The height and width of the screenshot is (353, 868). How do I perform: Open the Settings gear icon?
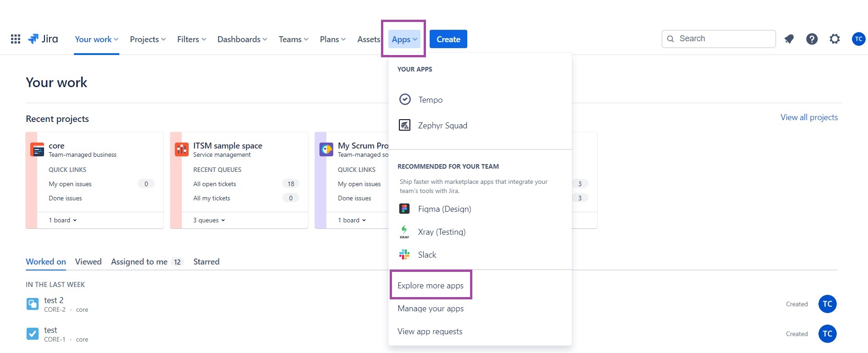click(x=835, y=39)
